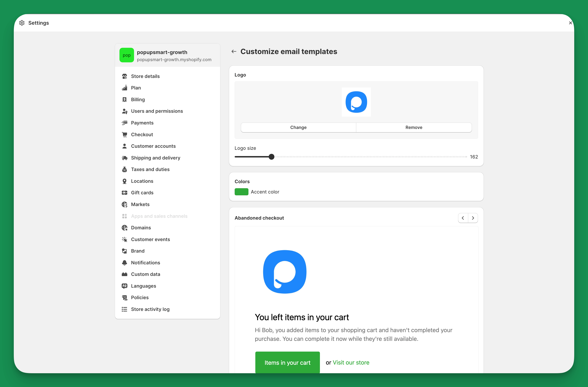Click the popupsmart-growth store avatar
Screen dimensions: 588x387
[x=127, y=55]
